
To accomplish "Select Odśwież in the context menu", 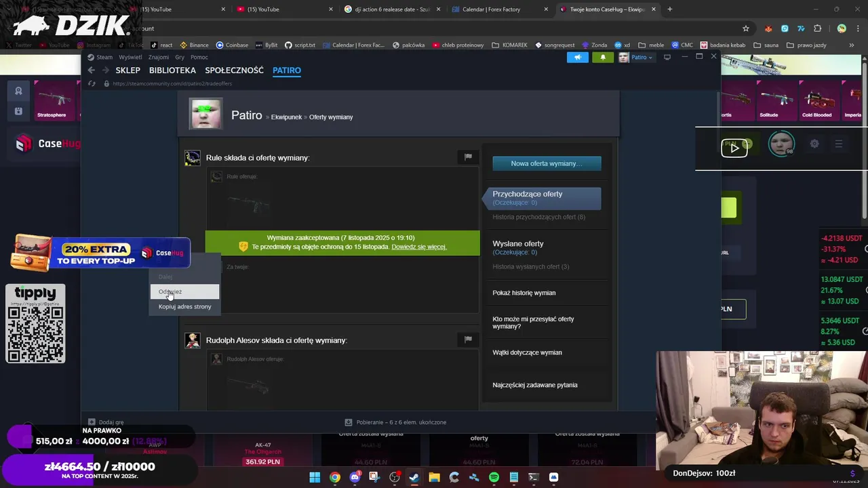I will [x=184, y=291].
